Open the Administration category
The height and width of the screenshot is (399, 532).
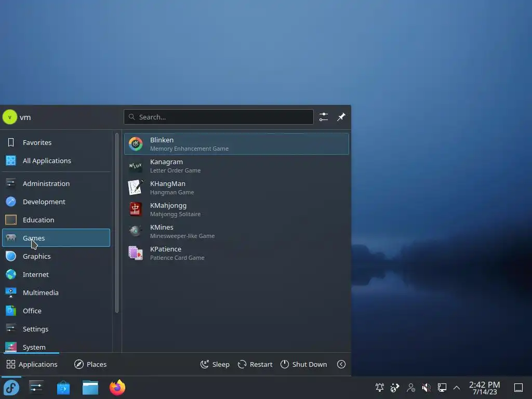tap(56, 183)
